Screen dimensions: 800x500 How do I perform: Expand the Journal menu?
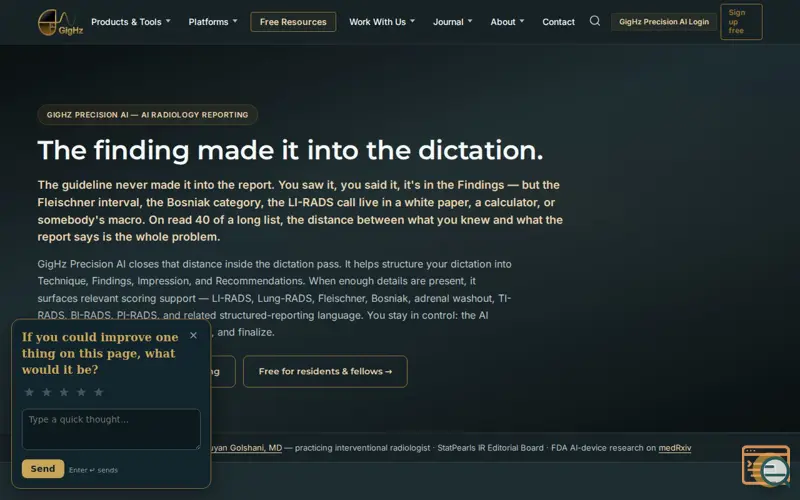coord(453,22)
